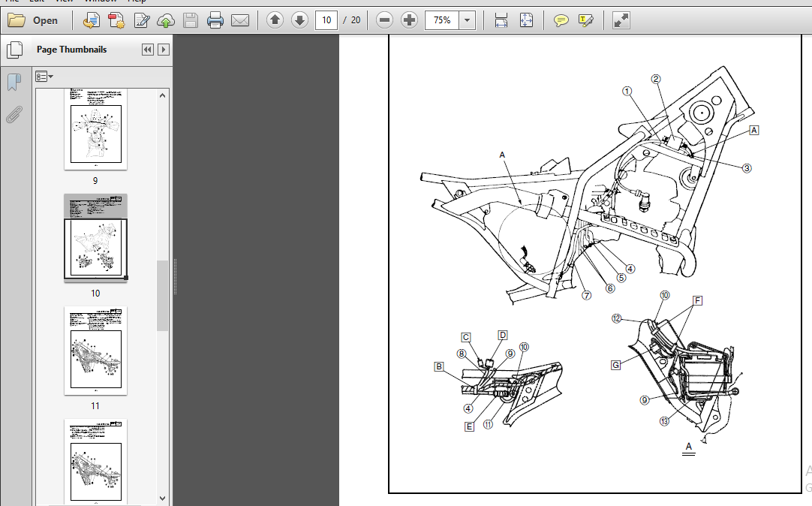Click the page label 10 under thumbnail
The height and width of the screenshot is (506, 812).
[95, 293]
